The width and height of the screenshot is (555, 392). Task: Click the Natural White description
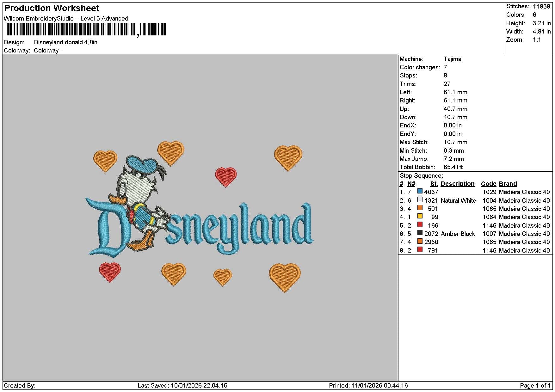click(x=458, y=200)
